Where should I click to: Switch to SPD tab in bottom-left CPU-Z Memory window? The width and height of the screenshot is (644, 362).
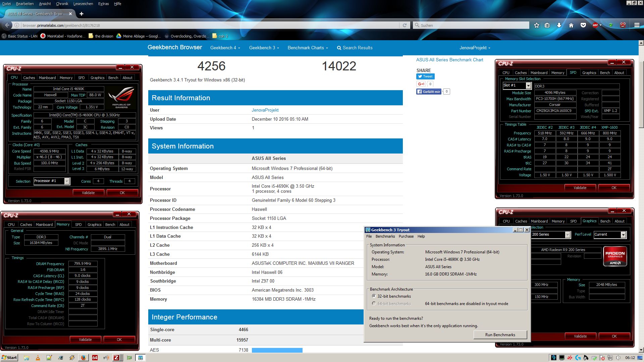(78, 225)
